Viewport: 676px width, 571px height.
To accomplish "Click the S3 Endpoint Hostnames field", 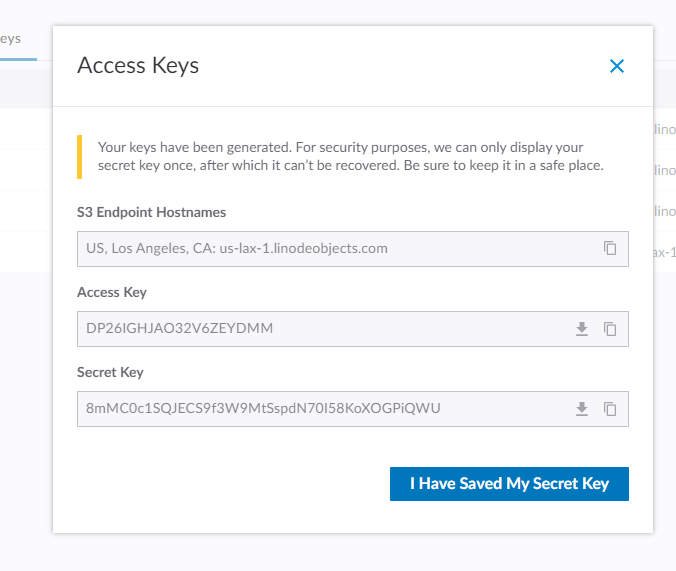I will click(330, 248).
